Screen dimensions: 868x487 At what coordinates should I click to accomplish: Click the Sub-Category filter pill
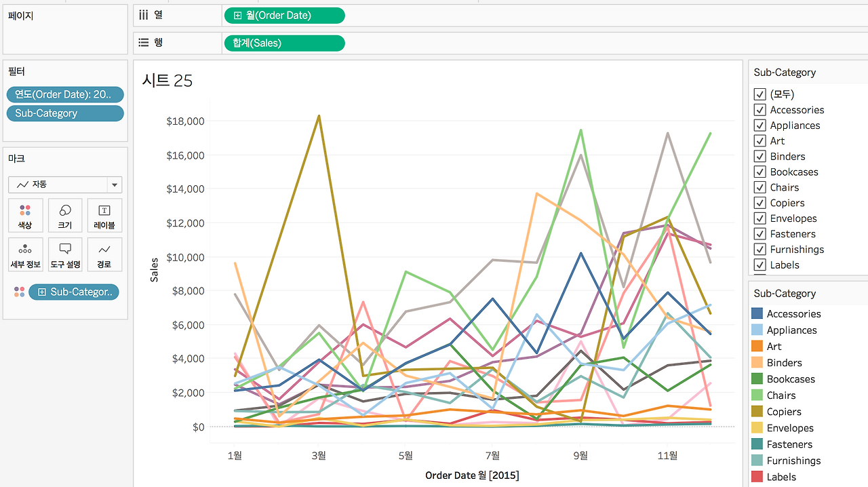click(65, 113)
